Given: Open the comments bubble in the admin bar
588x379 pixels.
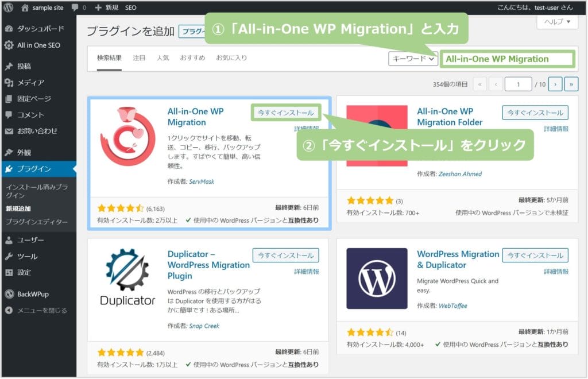Looking at the screenshot, I should pos(75,7).
